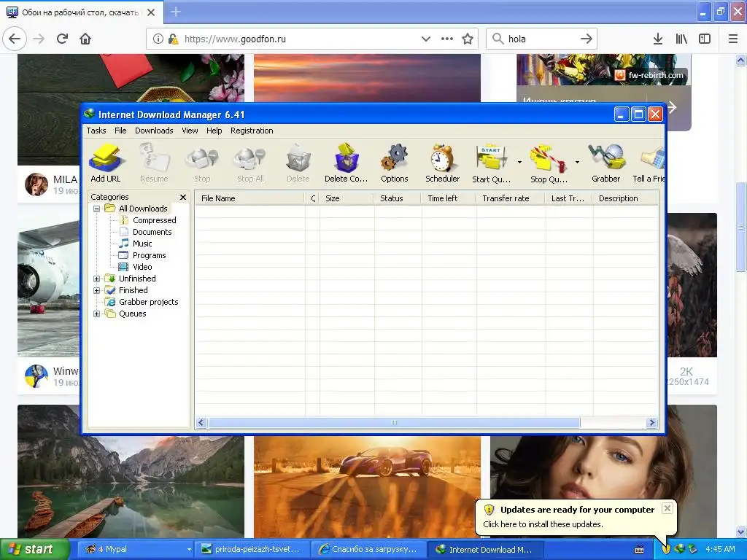Image resolution: width=747 pixels, height=560 pixels.
Task: Open IDM Options gear icon
Action: point(395,163)
